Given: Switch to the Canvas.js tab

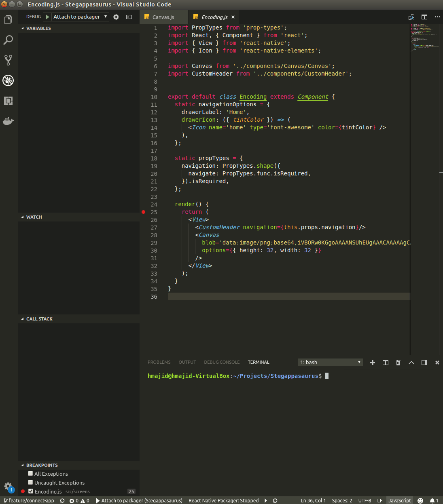Looking at the screenshot, I should [x=163, y=17].
